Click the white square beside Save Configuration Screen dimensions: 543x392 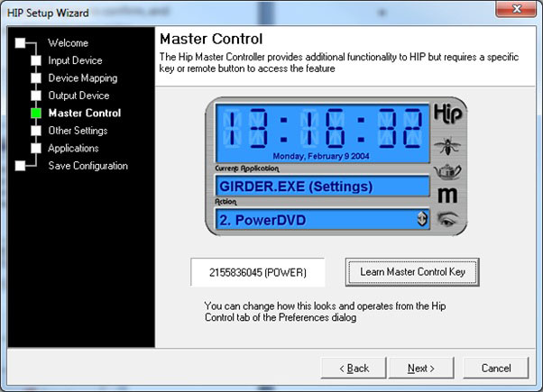point(20,166)
